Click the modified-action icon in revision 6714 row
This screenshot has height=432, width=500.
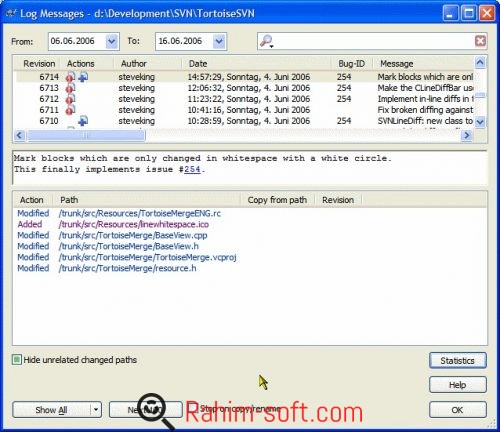[70, 77]
